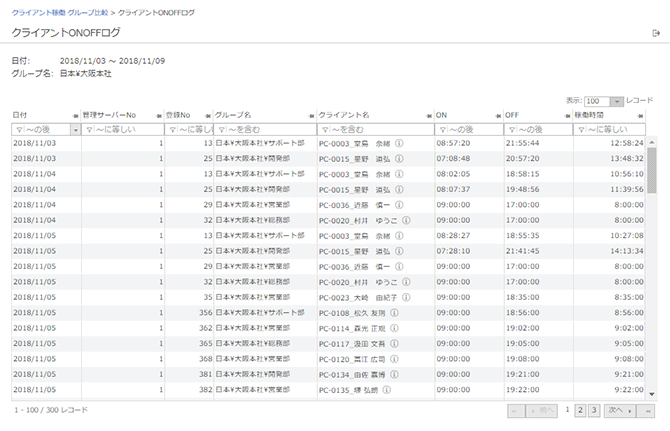Click the filter funnel icon in 日付 column

[18, 129]
